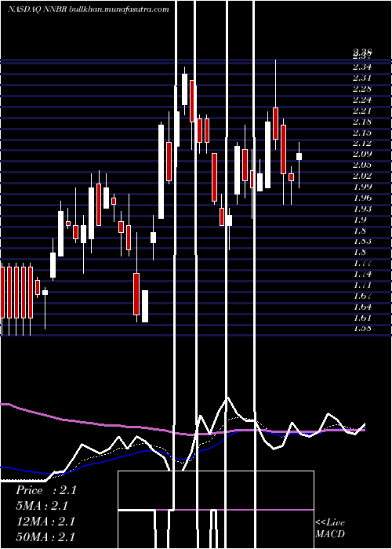
Task: Click the 2.31 price axis label
Action: click(x=362, y=78)
